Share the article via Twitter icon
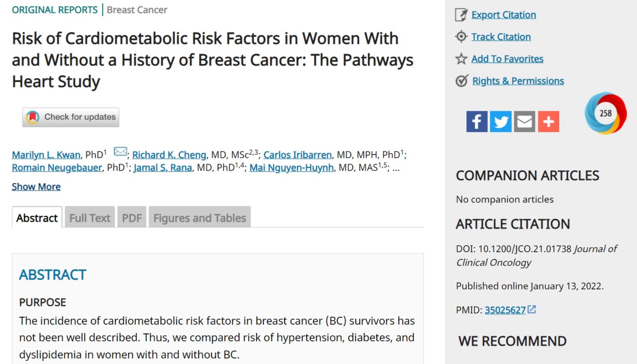Viewport: 637px width, 364px height. tap(501, 121)
